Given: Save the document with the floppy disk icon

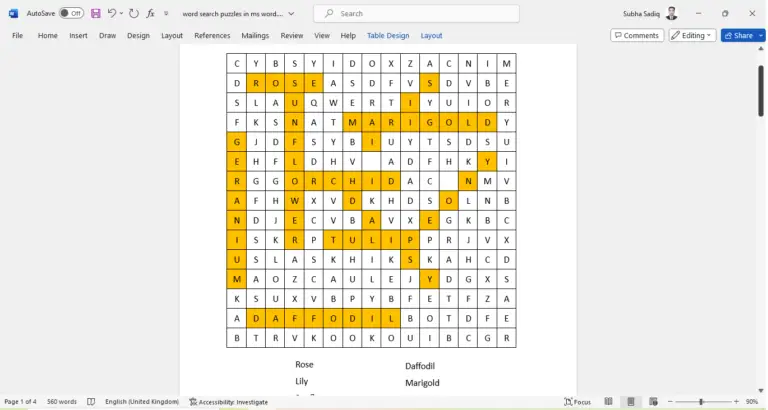Looking at the screenshot, I should (x=96, y=13).
